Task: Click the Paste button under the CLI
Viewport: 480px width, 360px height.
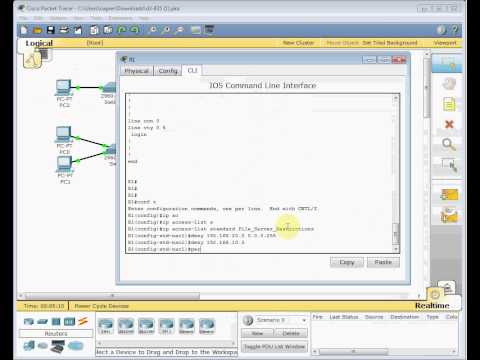Action: pyautogui.click(x=383, y=262)
